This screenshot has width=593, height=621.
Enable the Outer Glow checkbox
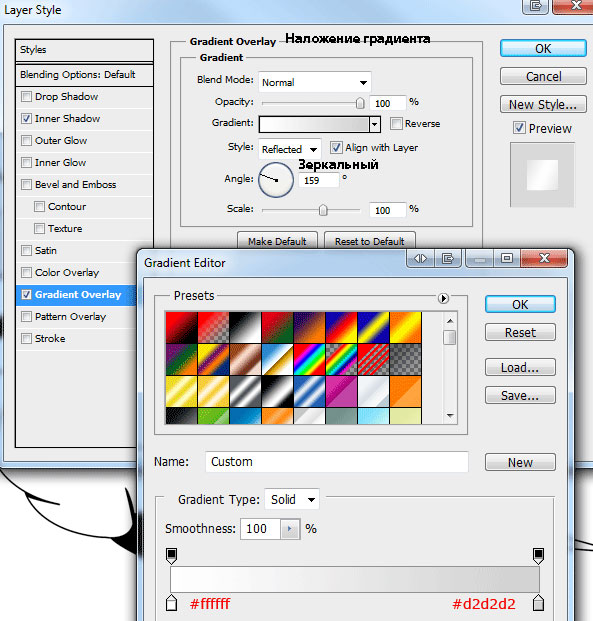point(26,141)
